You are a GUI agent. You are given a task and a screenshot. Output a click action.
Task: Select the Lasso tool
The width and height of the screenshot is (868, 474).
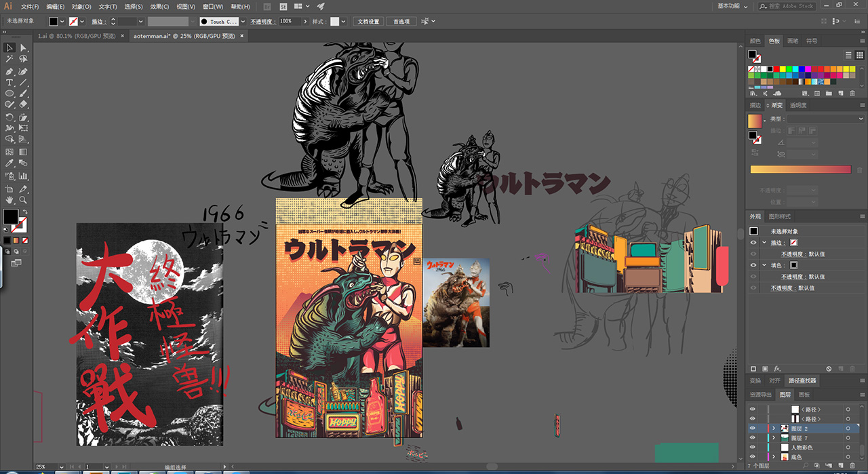pos(23,59)
